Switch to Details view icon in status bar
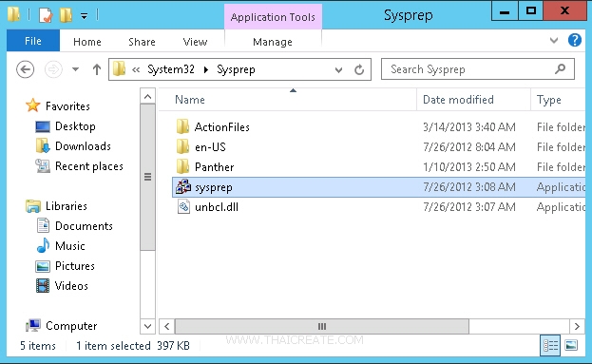This screenshot has width=592, height=364. click(x=550, y=346)
